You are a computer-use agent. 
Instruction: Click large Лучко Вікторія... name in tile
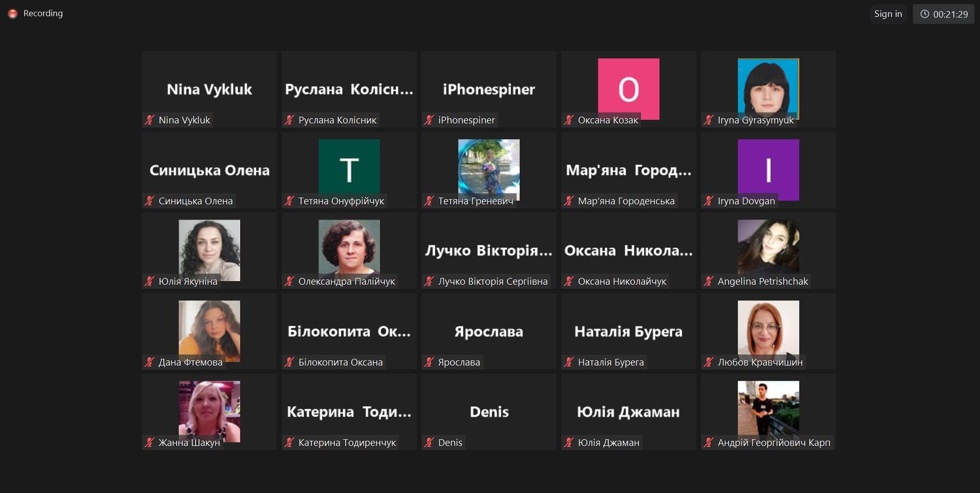489,250
